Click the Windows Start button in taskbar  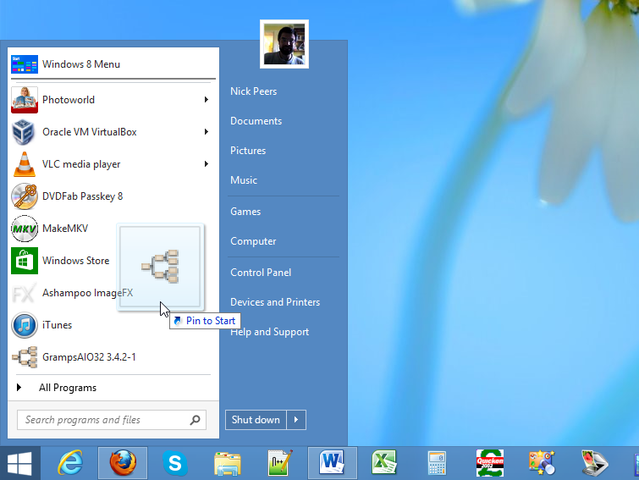(20, 463)
